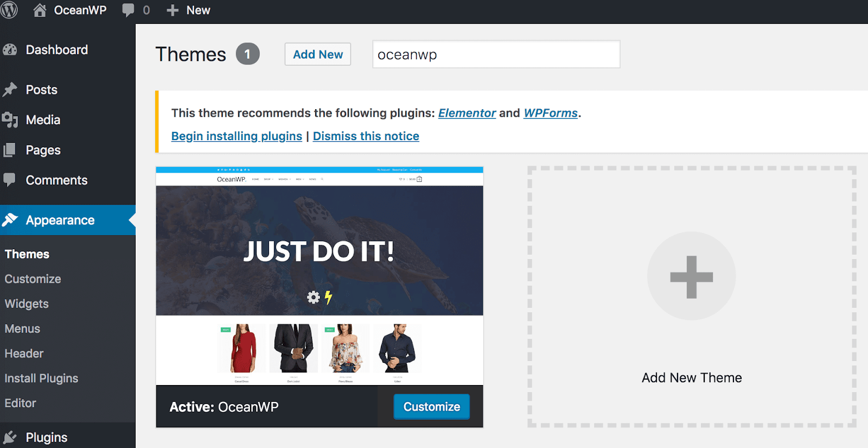Screen dimensions: 868x448
Task: Click the Plugins plug icon
Action: (10, 438)
